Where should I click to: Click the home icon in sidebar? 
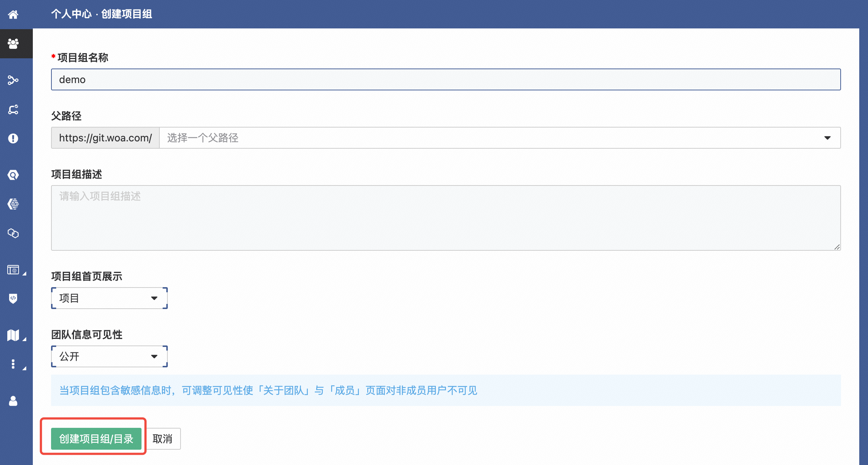(13, 15)
